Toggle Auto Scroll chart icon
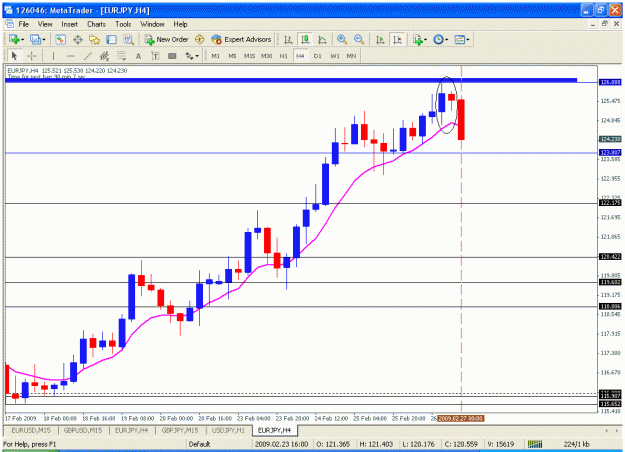 click(380, 39)
